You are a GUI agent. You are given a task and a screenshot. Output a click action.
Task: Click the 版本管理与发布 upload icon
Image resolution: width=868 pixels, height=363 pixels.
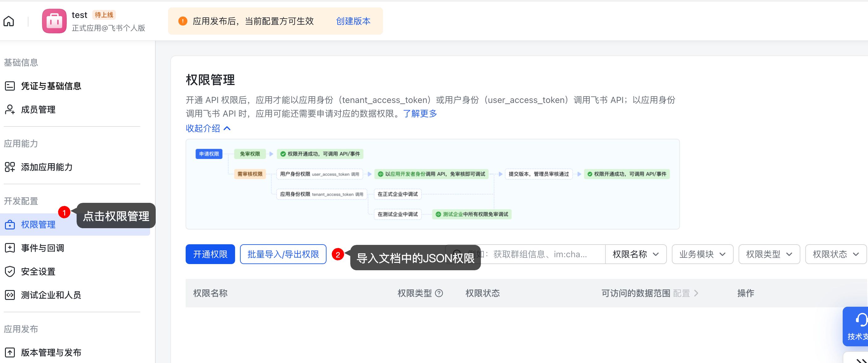10,352
